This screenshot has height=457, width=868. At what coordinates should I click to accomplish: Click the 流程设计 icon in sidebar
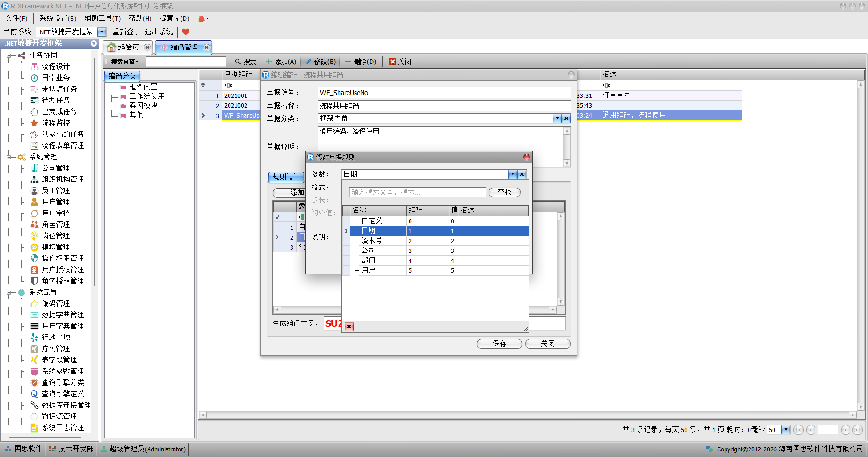[x=34, y=66]
